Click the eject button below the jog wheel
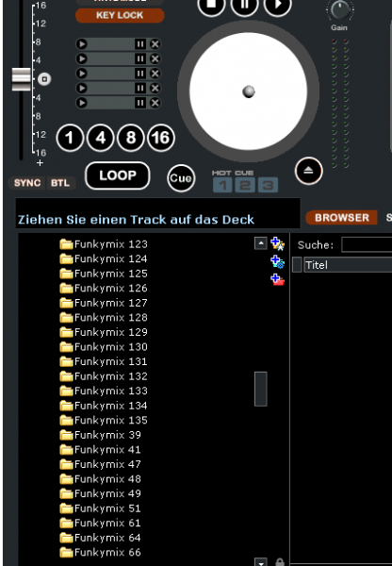This screenshot has height=566, width=392. click(308, 171)
